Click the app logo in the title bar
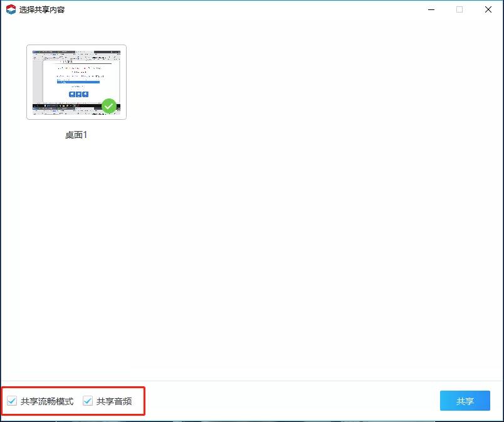Image resolution: width=504 pixels, height=422 pixels. click(x=11, y=9)
